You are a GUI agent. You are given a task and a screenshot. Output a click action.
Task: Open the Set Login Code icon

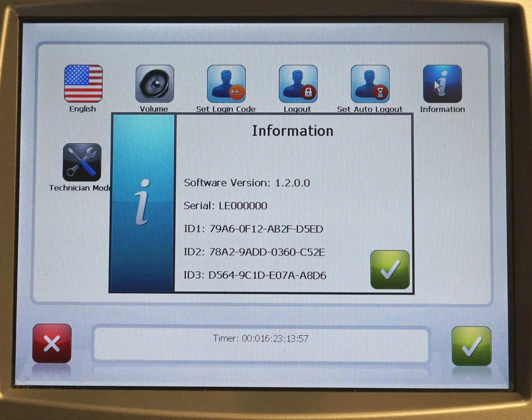click(226, 84)
